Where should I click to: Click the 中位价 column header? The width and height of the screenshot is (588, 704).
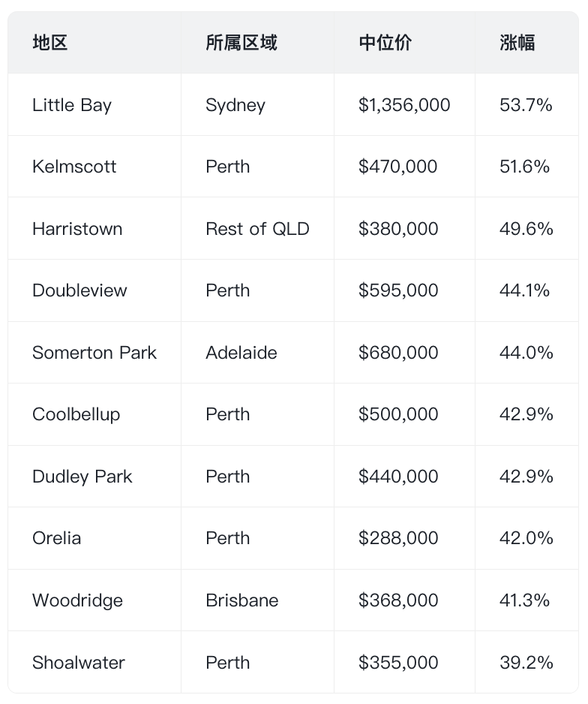pos(385,43)
